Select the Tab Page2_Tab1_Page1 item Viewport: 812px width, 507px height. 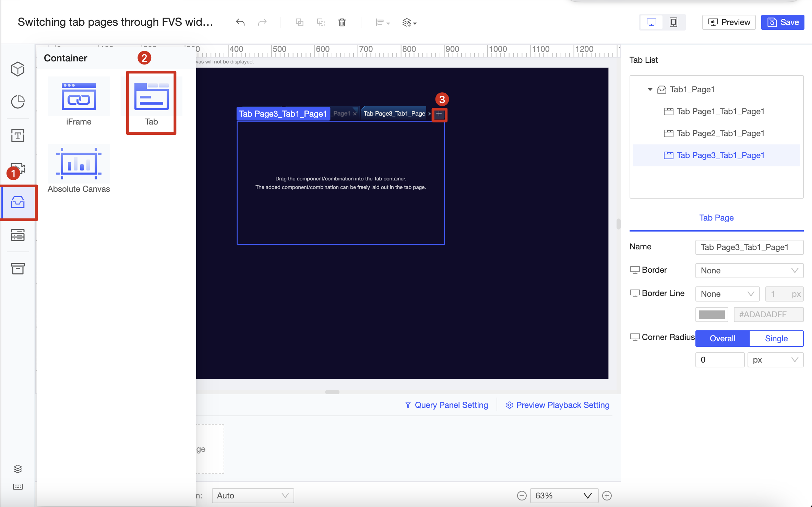click(720, 133)
